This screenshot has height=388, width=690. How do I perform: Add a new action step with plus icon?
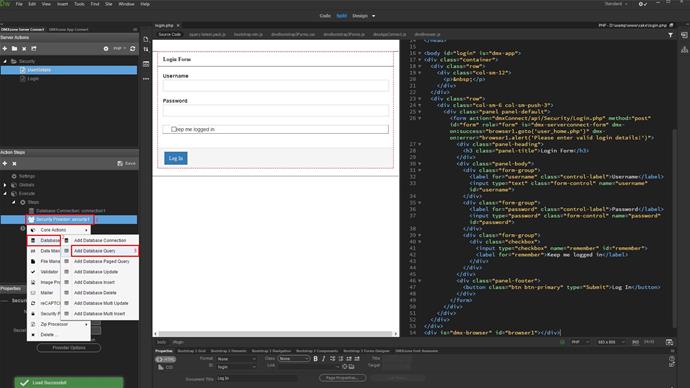[5, 163]
